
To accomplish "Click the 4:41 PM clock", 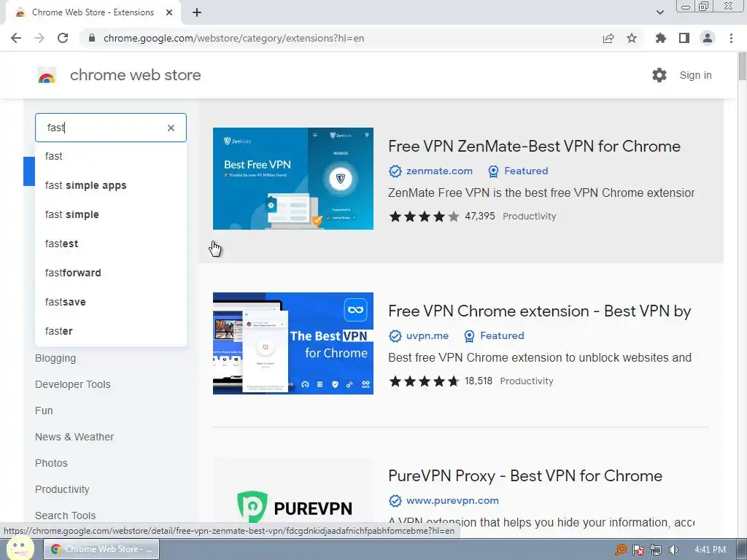I will pyautogui.click(x=710, y=550).
